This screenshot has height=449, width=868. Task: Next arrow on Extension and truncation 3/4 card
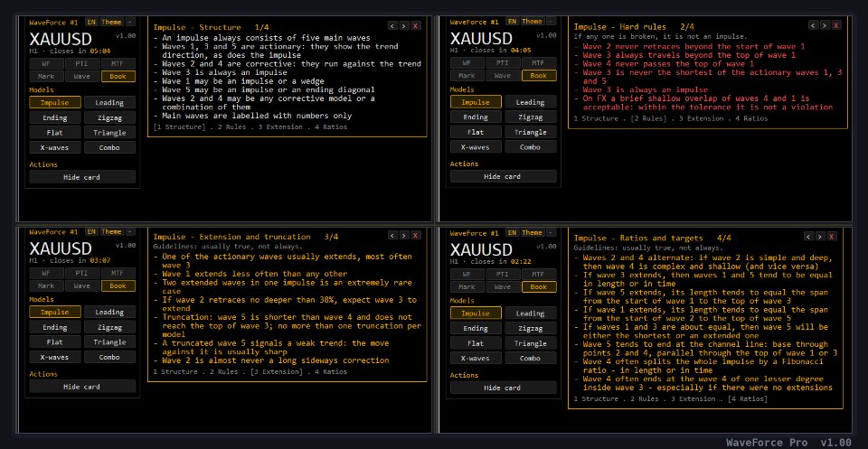(x=404, y=236)
